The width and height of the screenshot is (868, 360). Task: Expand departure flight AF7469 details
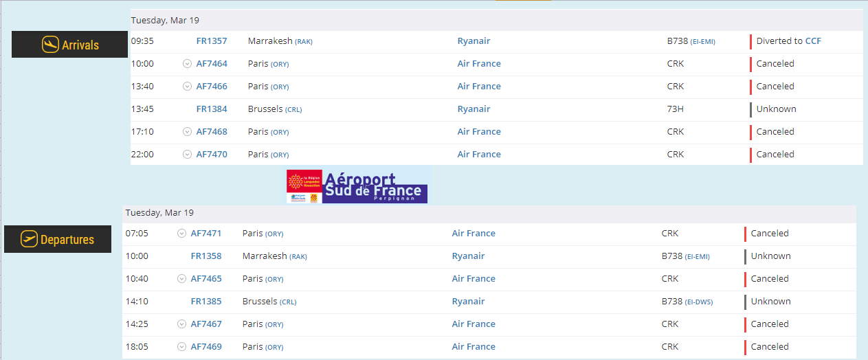pyautogui.click(x=181, y=347)
